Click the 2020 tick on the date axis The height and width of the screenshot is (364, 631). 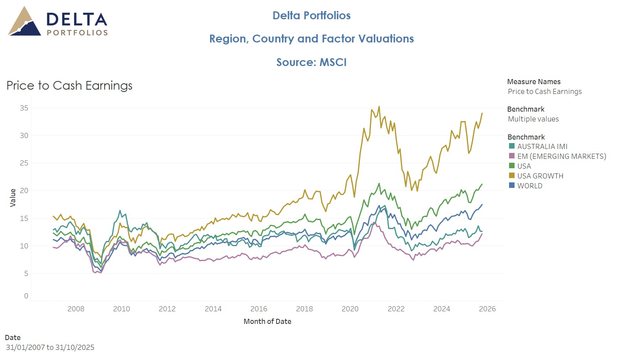[x=350, y=309]
